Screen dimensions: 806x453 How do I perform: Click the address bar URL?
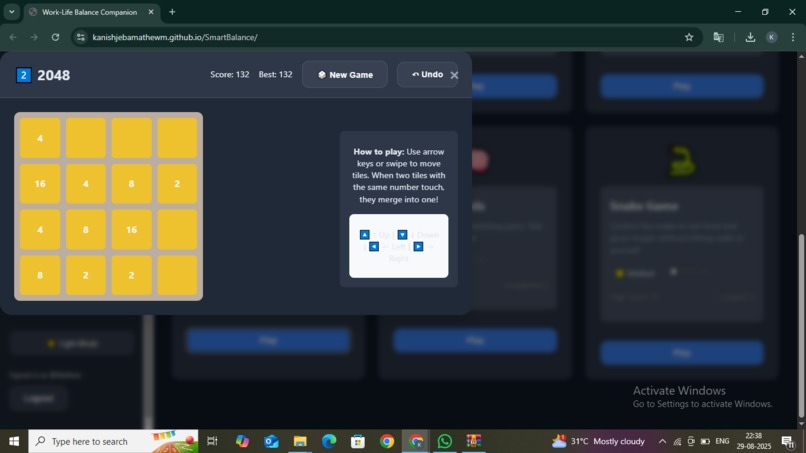[x=175, y=37]
